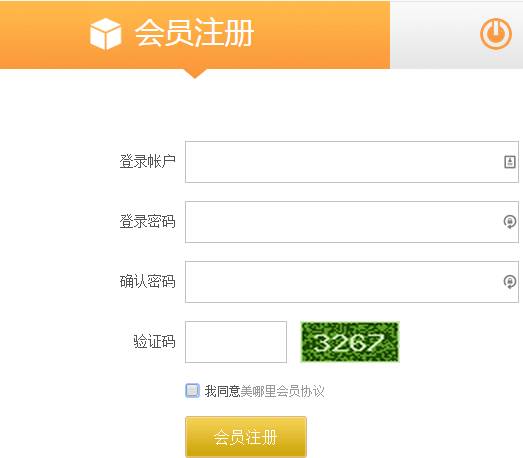
Task: Open the 美哪里会员协议 link
Action: 282,391
